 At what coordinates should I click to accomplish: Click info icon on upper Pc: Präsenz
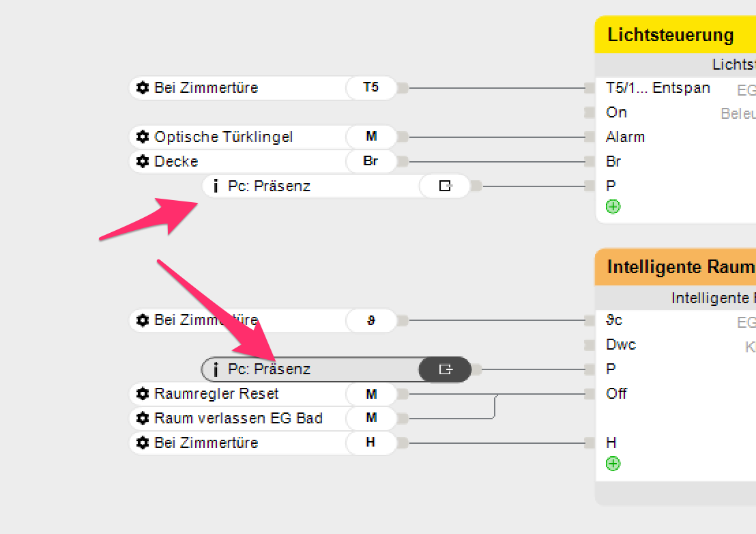click(216, 186)
